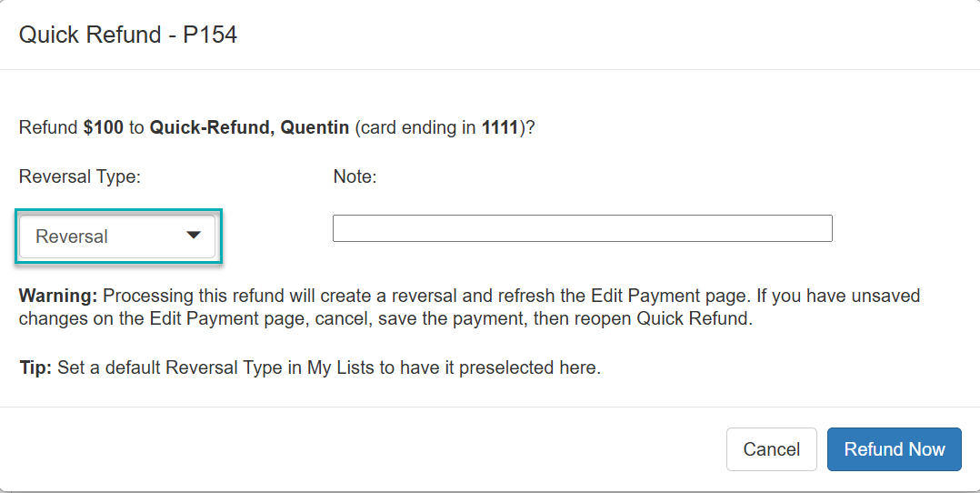This screenshot has height=493, width=980.
Task: Click the bold $100 refund amount
Action: pos(103,127)
